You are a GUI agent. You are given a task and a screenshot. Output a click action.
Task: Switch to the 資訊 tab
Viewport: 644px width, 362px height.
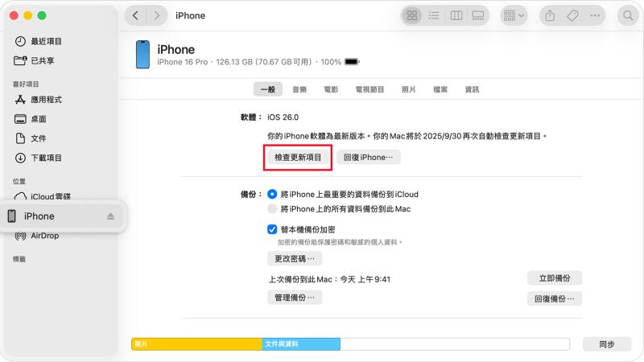tap(472, 89)
